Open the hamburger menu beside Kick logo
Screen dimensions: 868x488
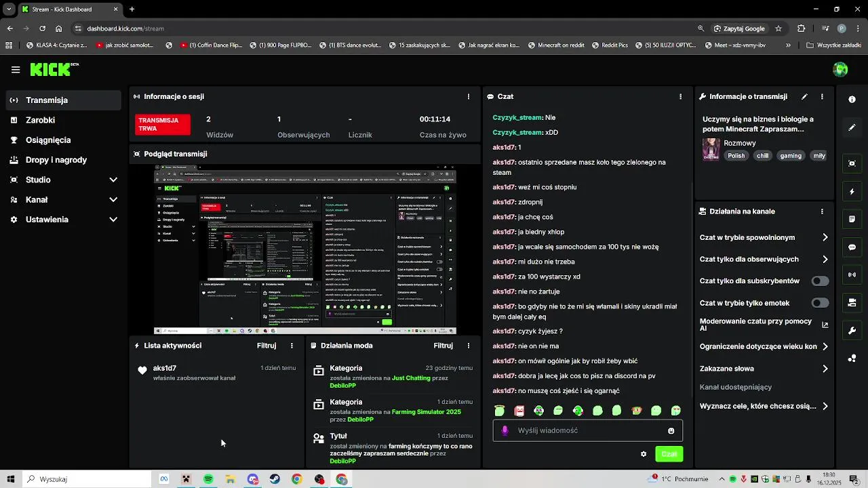pyautogui.click(x=16, y=70)
